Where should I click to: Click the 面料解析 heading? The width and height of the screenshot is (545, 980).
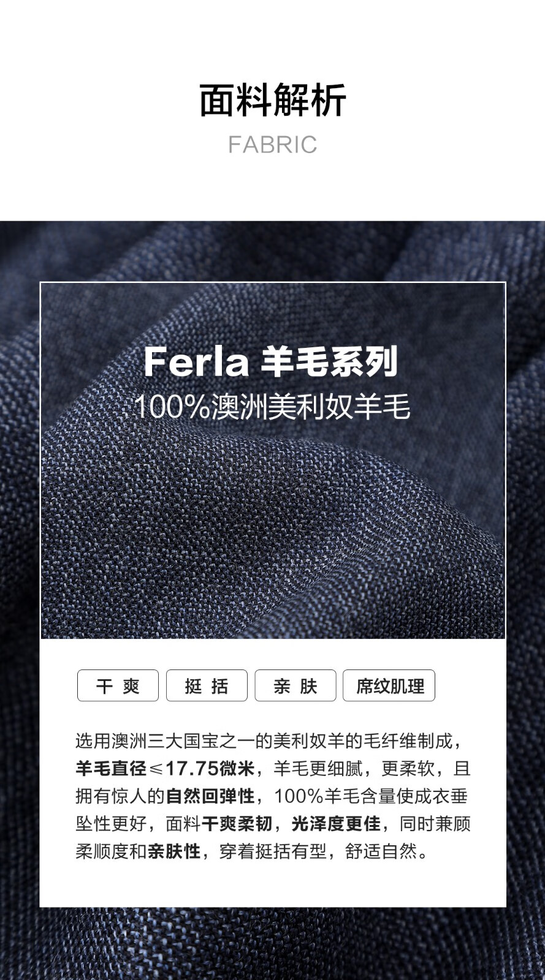pos(273,100)
